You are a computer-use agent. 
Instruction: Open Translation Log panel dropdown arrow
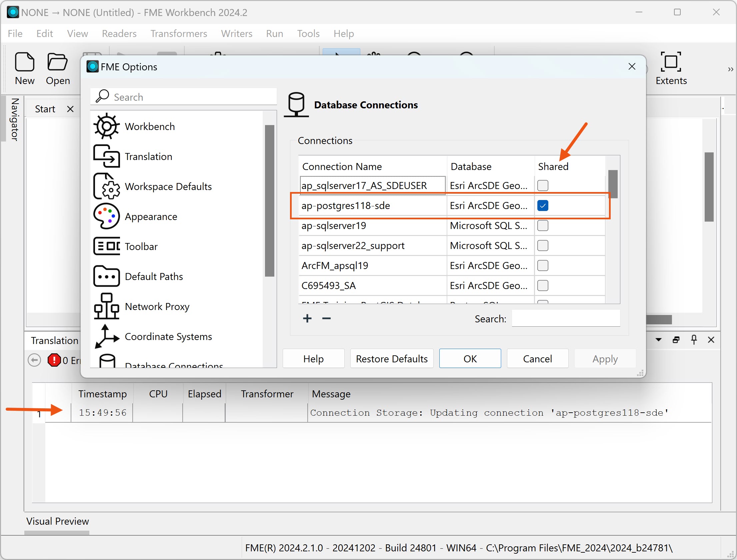[658, 340]
